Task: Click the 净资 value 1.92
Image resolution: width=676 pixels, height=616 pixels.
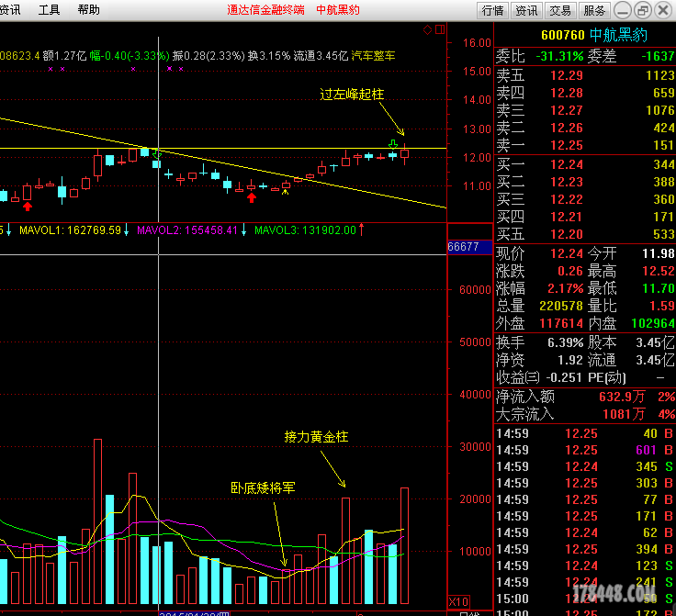Action: (569, 360)
